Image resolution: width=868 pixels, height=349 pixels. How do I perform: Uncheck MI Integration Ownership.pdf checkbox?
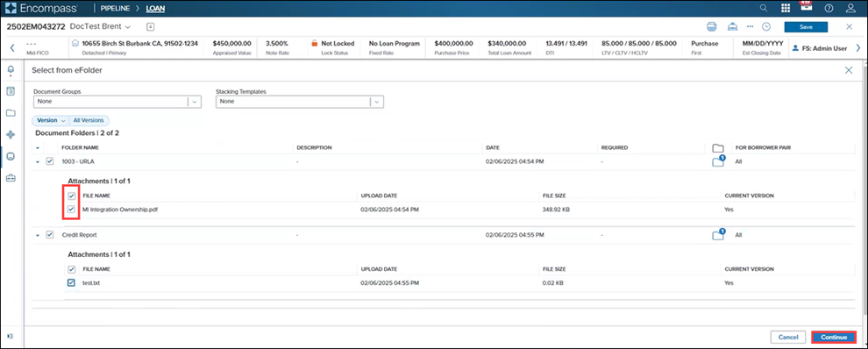[71, 210]
